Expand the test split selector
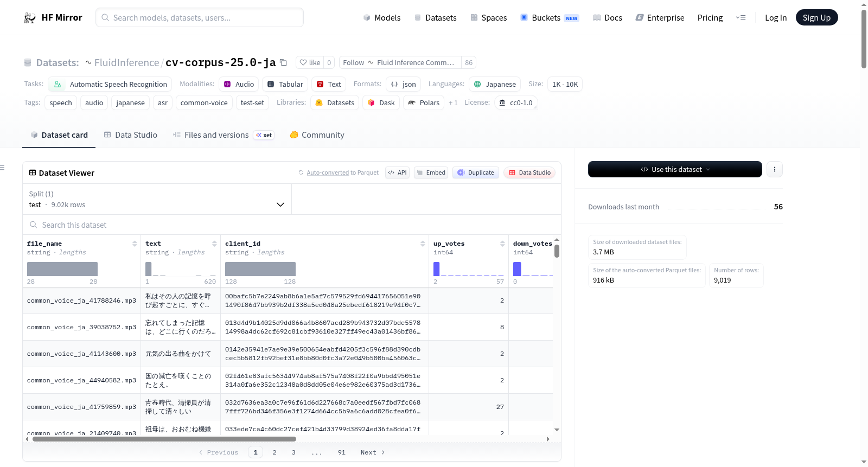This screenshot has height=467, width=868. tap(157, 199)
